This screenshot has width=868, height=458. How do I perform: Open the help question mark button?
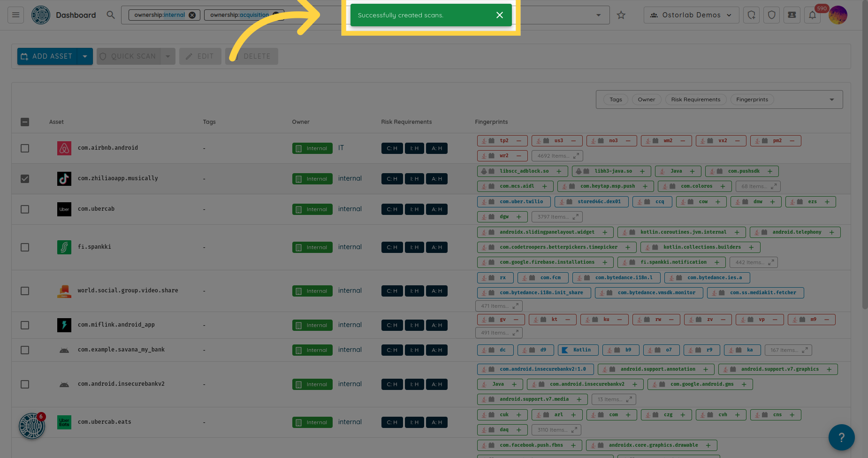841,437
